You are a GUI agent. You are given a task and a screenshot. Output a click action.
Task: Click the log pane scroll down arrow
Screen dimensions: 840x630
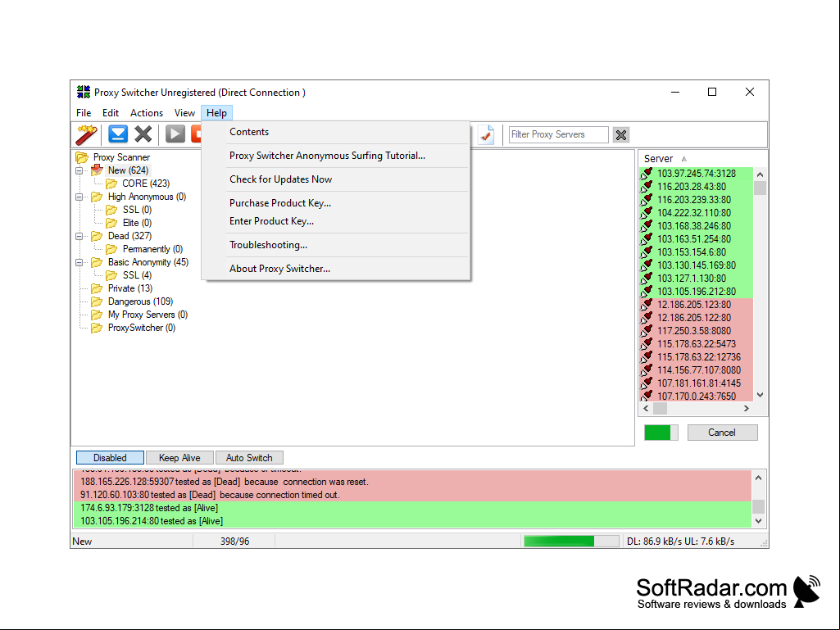pos(758,521)
